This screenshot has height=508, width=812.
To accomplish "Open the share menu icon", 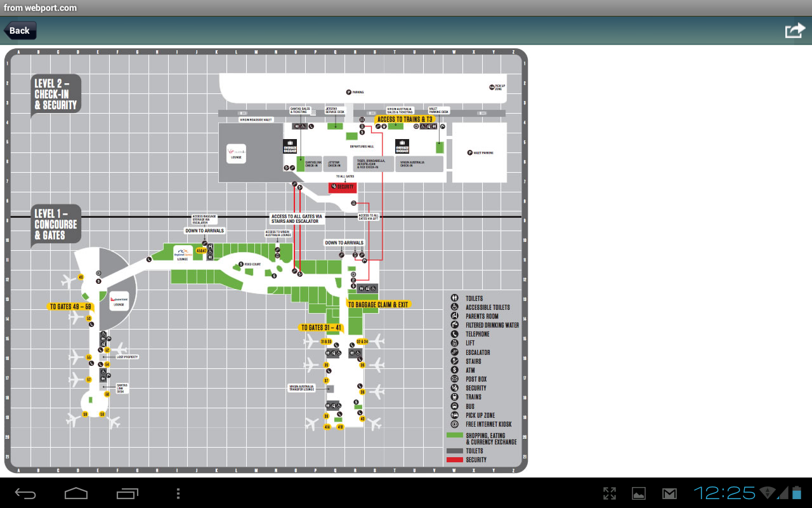I will (x=795, y=30).
